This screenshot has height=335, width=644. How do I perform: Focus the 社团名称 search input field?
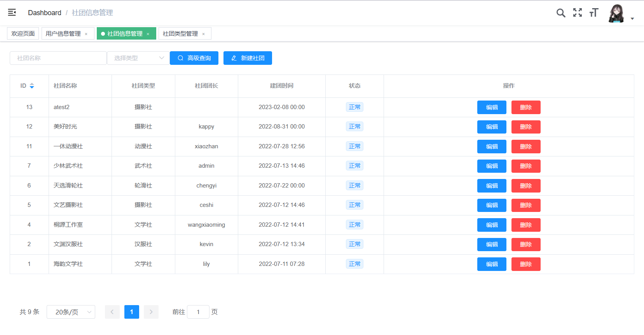click(x=58, y=58)
